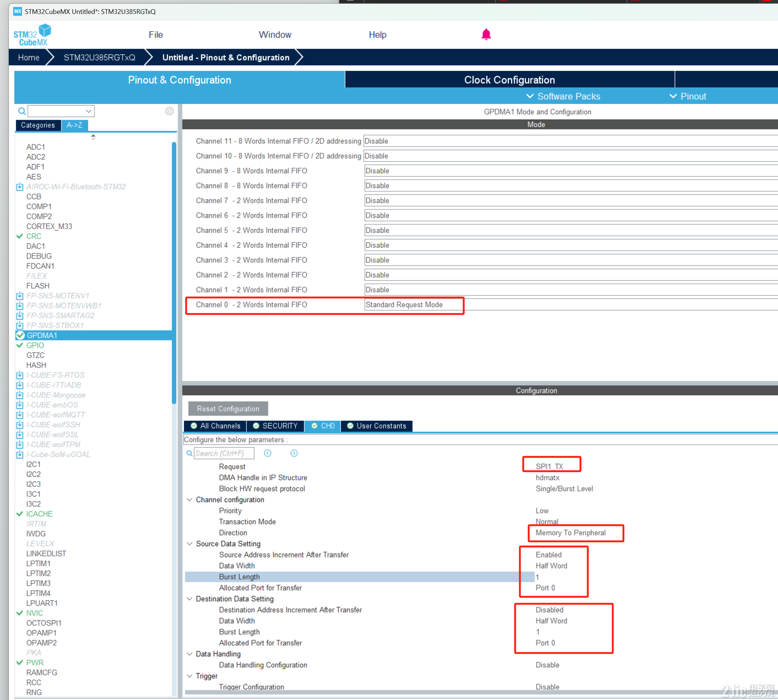Click the download icon next to I-CUBE-wolfMQTT

19,415
